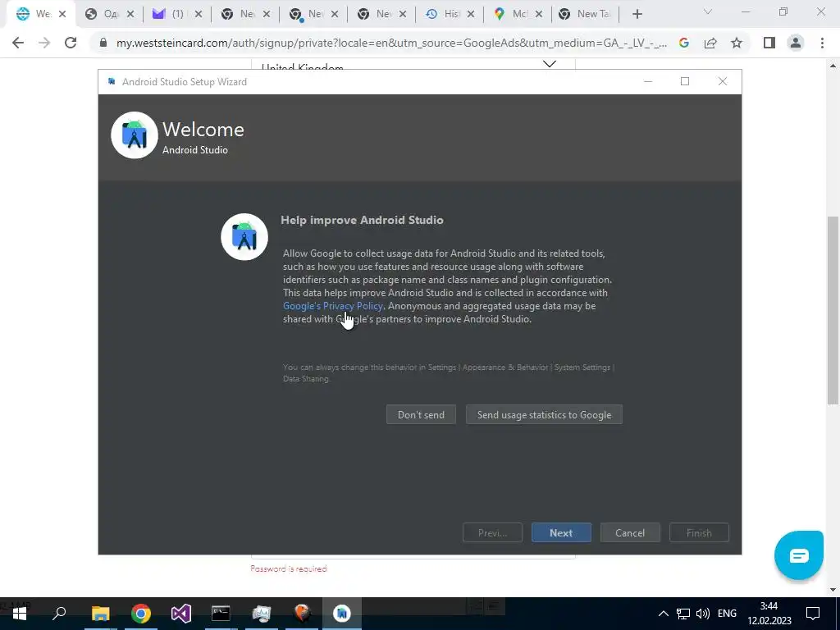The width and height of the screenshot is (840, 630).
Task: Proceed with the Next button
Action: click(561, 533)
